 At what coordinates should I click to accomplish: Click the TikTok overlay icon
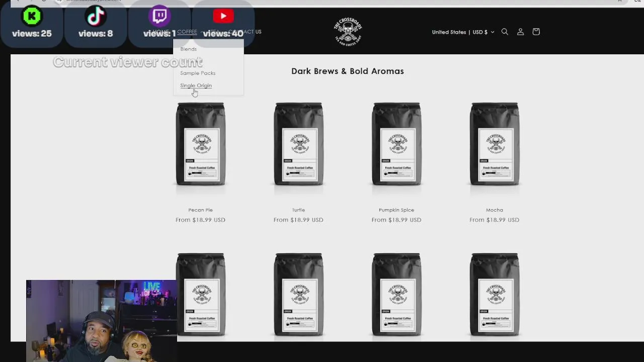click(96, 17)
